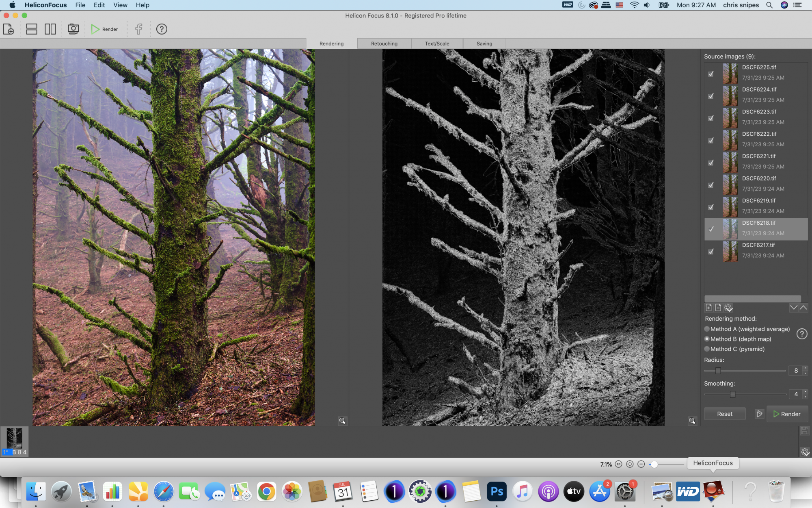Switch to horizontal split layout view

[32, 29]
